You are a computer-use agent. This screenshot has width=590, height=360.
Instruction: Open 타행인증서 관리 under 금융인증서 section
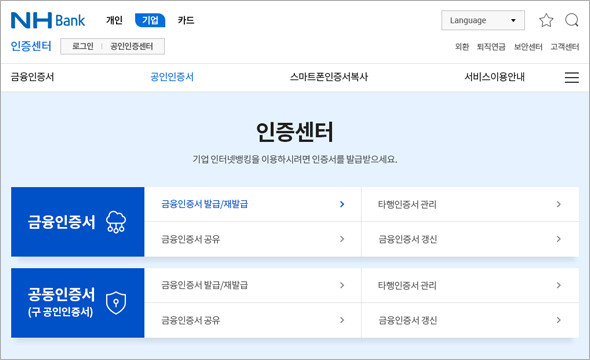coord(407,204)
